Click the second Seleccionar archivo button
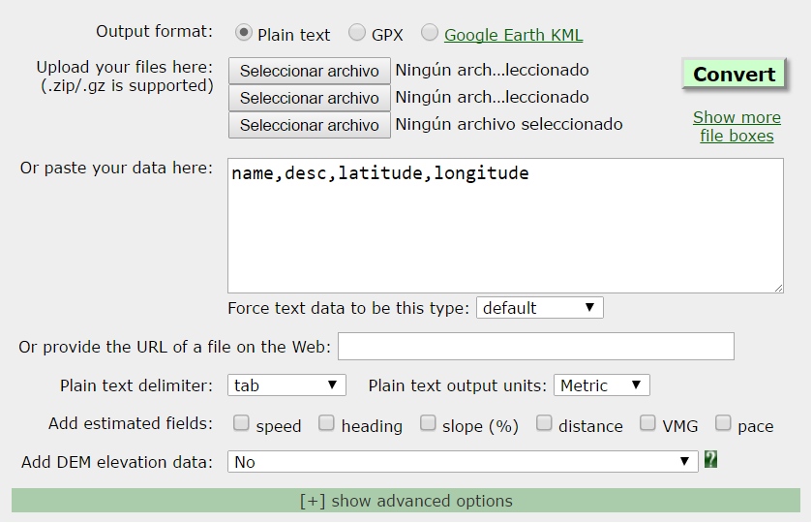The height and width of the screenshot is (523, 812). click(x=309, y=98)
